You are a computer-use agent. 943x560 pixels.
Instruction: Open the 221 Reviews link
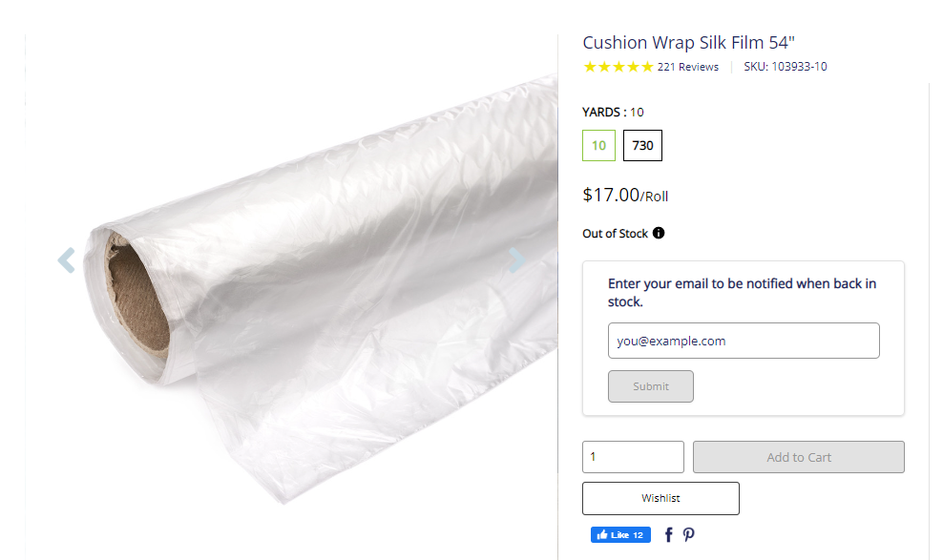688,67
